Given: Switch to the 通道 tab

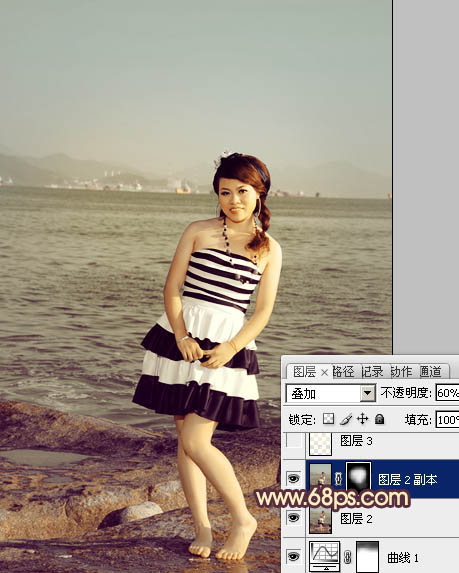Looking at the screenshot, I should (430, 372).
